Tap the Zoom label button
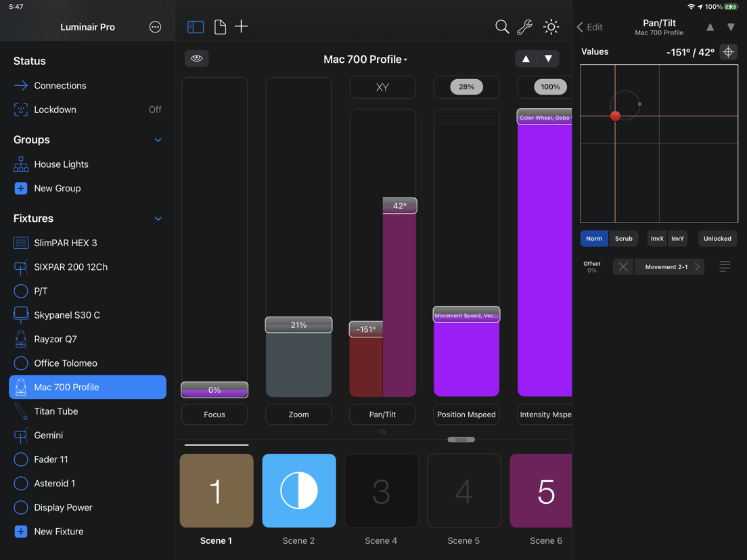 pos(298,415)
